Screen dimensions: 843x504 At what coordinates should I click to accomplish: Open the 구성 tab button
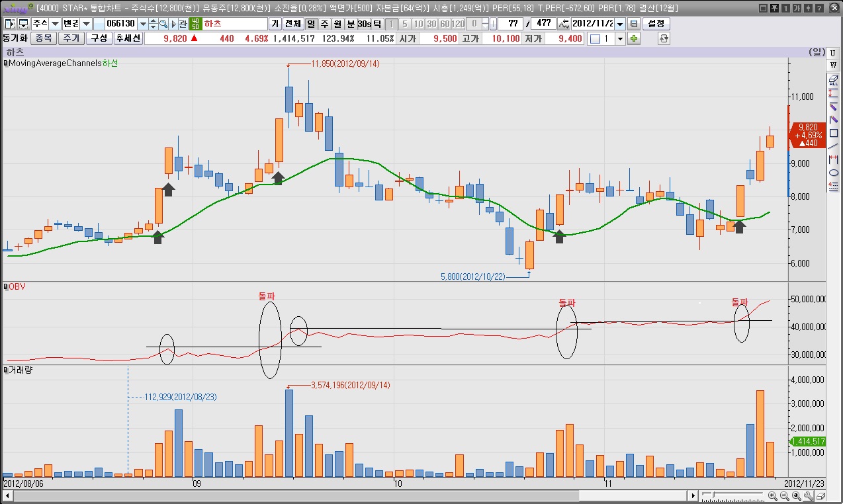(x=99, y=38)
